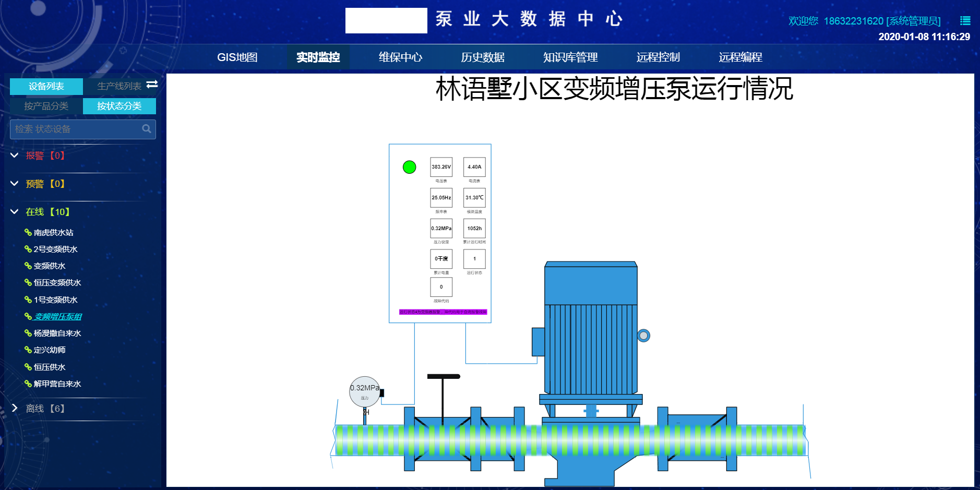Click the link icon beside 2号变频供水

[x=28, y=249]
